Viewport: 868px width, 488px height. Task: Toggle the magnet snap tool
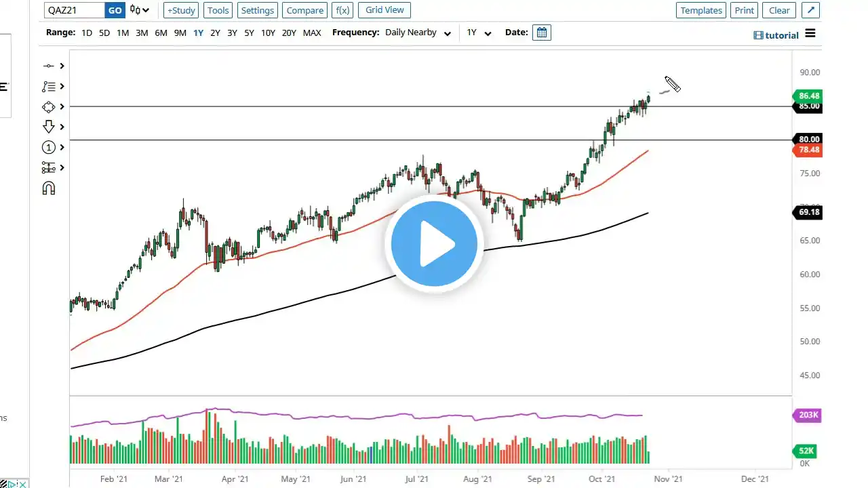coord(49,188)
